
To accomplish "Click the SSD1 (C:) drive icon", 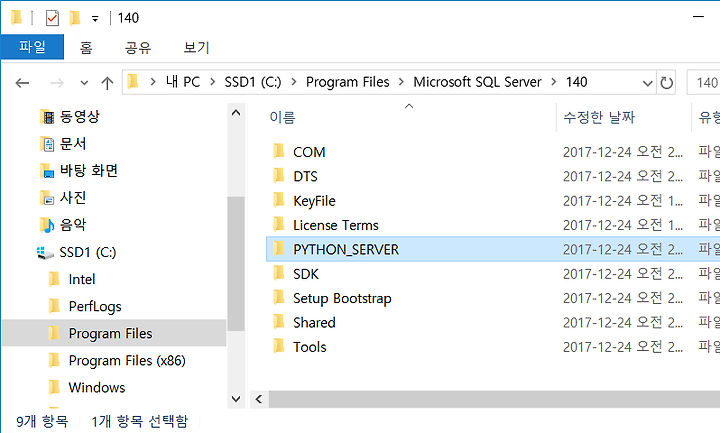I will pyautogui.click(x=45, y=253).
